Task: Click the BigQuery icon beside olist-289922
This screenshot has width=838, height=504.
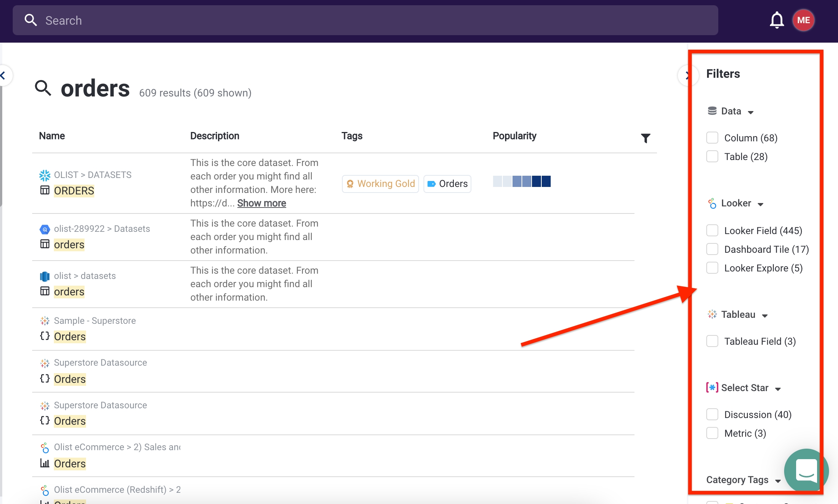Action: pyautogui.click(x=45, y=229)
